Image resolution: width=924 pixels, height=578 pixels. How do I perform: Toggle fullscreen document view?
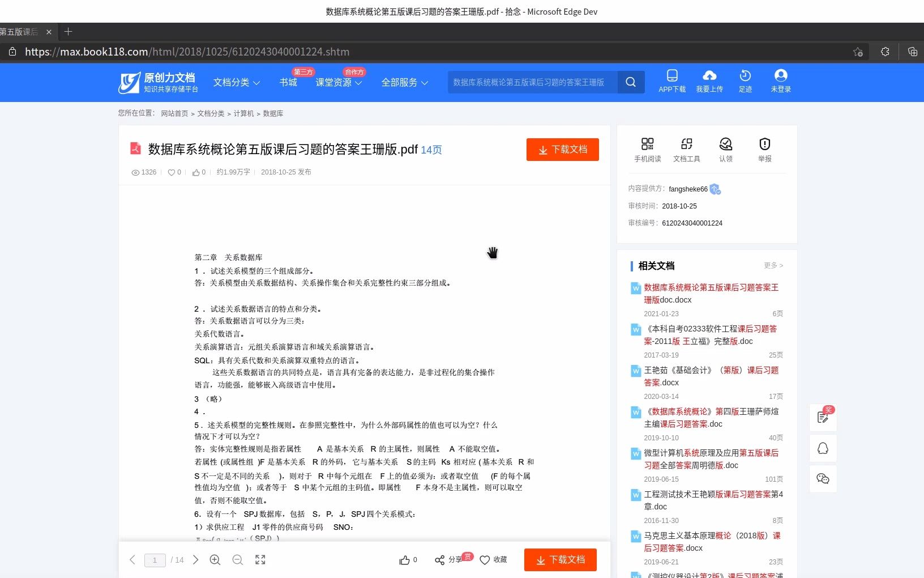point(260,560)
